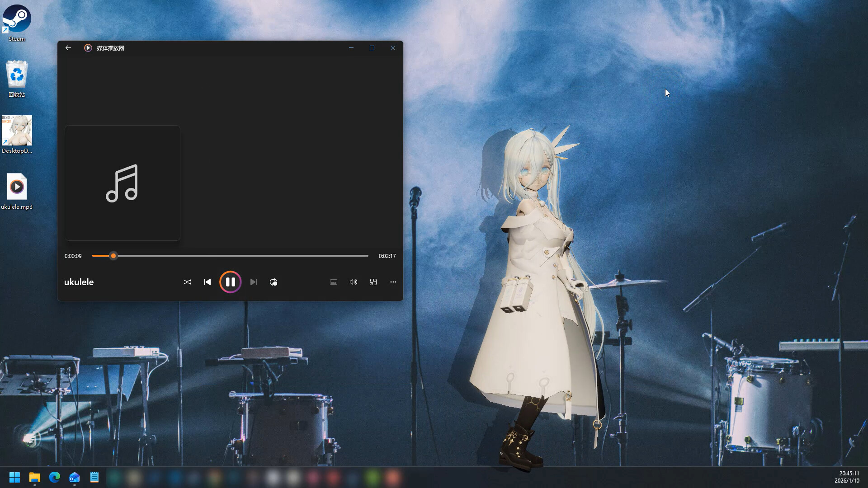
Task: Skip to the next track
Action: pyautogui.click(x=253, y=282)
